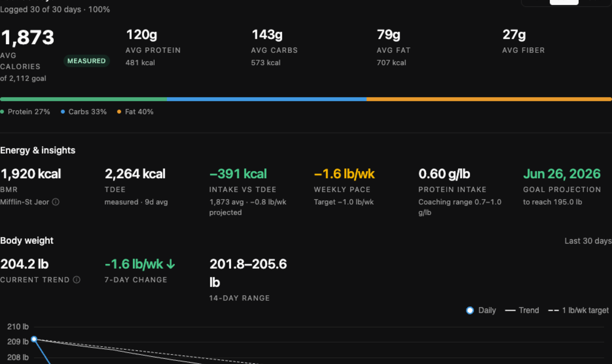
Task: Click the Last 30 days label
Action: pyautogui.click(x=588, y=241)
